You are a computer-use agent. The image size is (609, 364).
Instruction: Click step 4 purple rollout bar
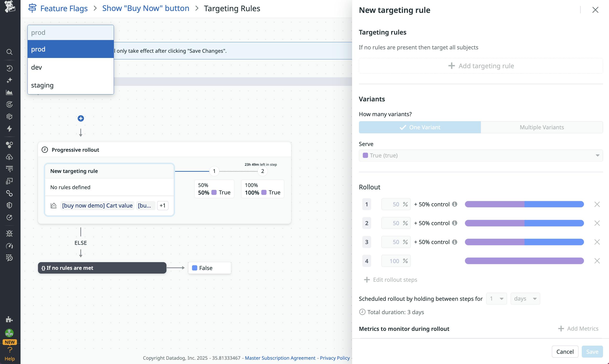pos(524,261)
